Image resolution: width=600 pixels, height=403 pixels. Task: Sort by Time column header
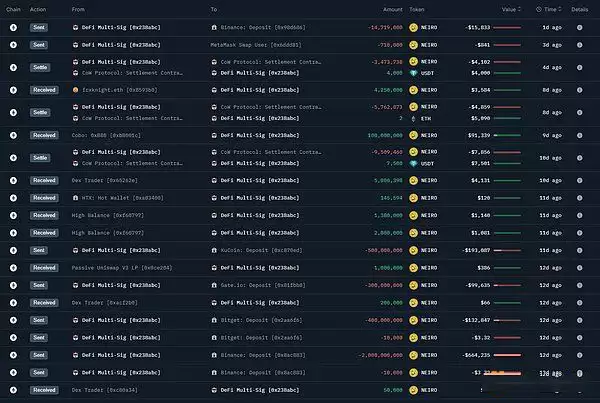coord(549,9)
